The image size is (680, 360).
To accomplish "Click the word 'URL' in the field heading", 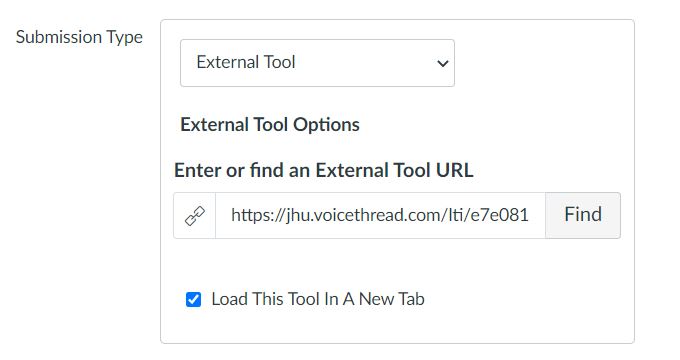I will tap(454, 170).
